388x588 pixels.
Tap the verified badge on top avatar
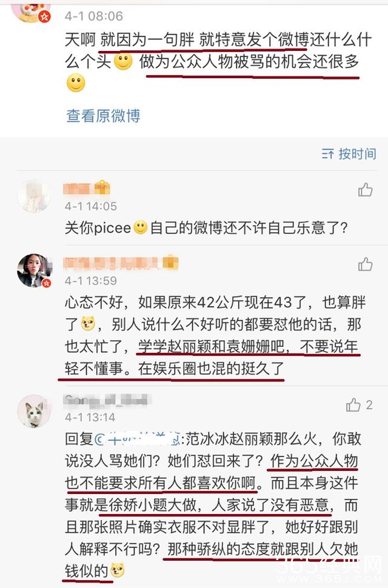[x=45, y=16]
